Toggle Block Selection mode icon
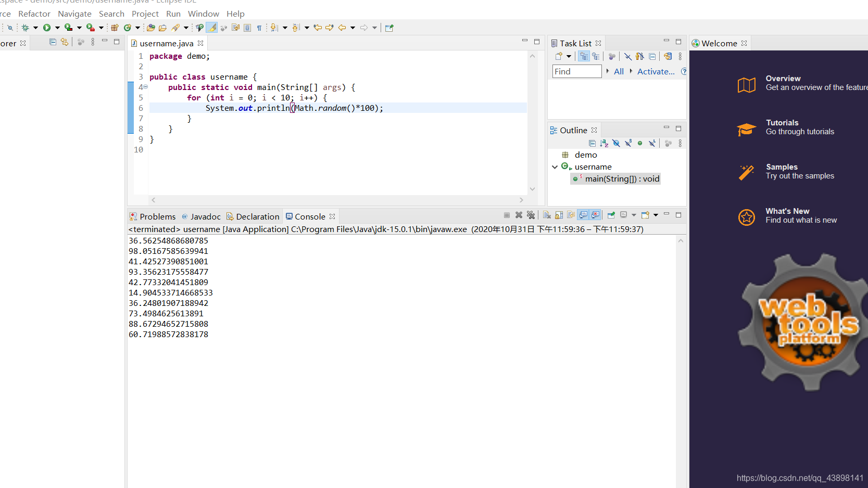The height and width of the screenshot is (488, 868). (247, 28)
